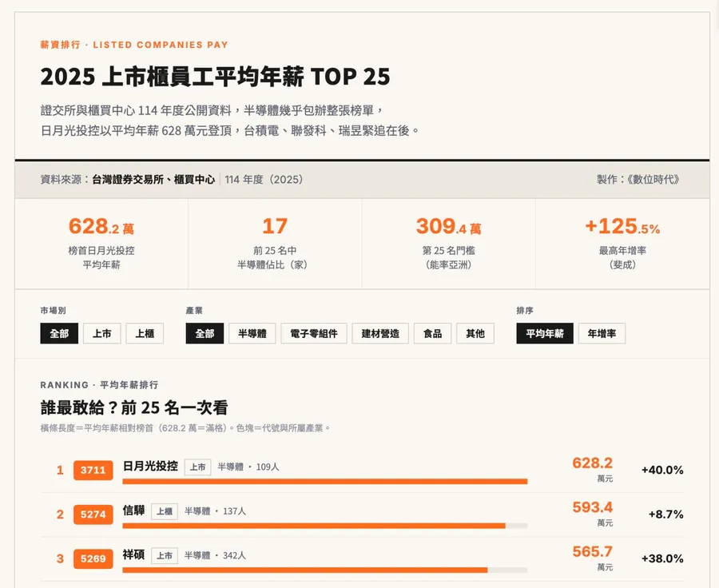Sort ranking by 年增率

coord(602,333)
